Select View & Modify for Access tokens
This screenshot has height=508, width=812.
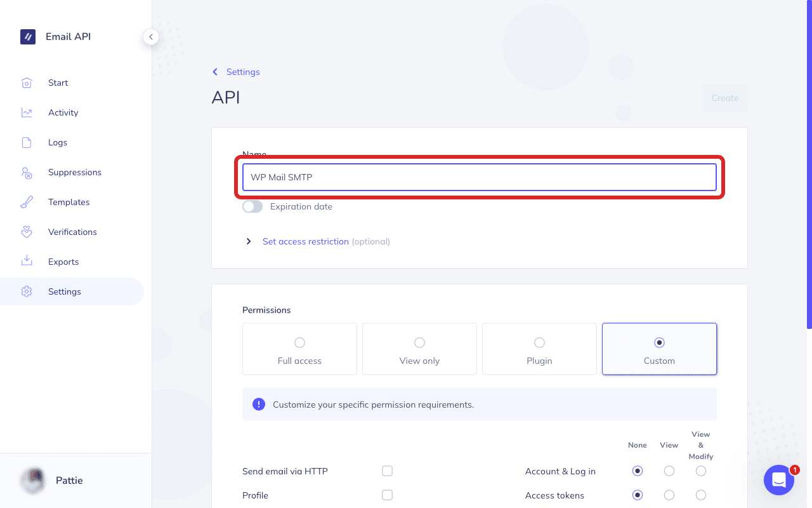tap(701, 495)
